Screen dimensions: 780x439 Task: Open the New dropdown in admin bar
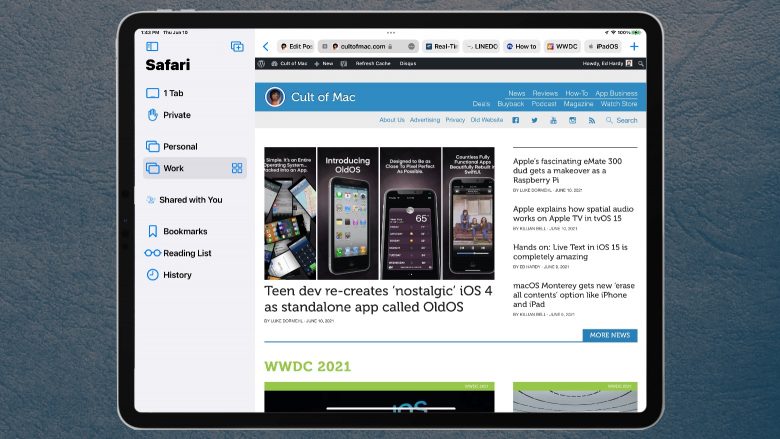(x=327, y=63)
